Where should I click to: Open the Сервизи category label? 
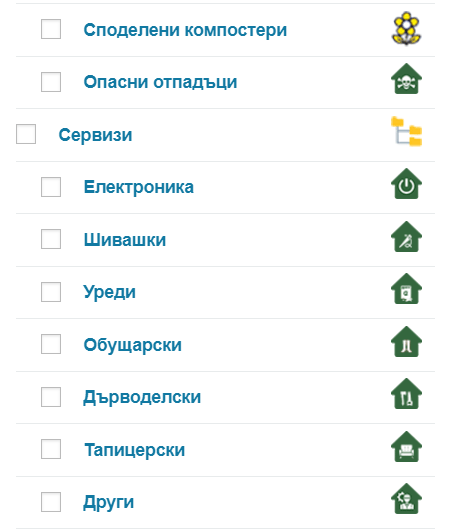[x=95, y=135]
